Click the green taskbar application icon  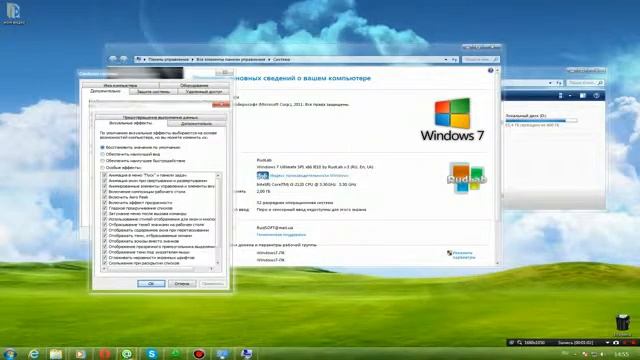(176, 354)
